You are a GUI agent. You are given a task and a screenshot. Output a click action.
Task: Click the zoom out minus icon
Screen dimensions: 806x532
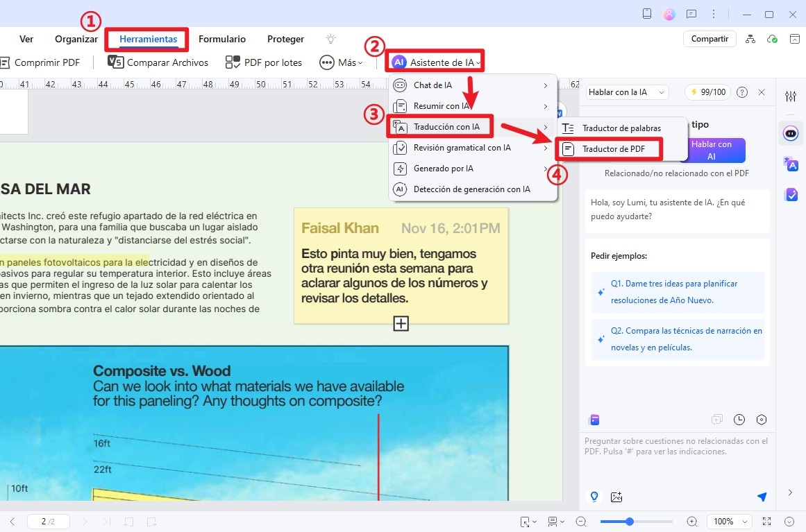coord(581,522)
